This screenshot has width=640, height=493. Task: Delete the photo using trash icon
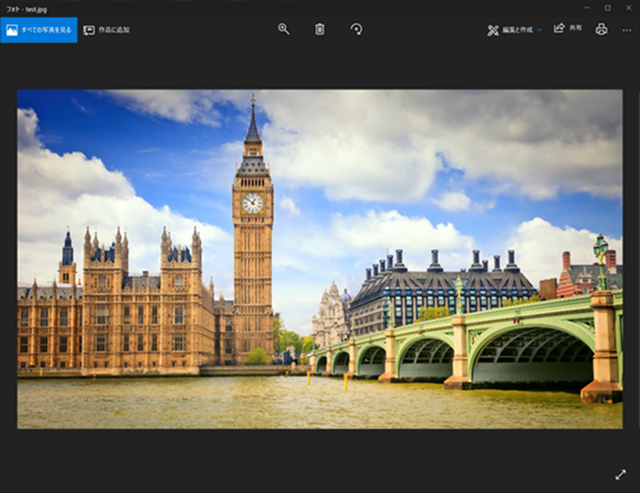[x=320, y=29]
